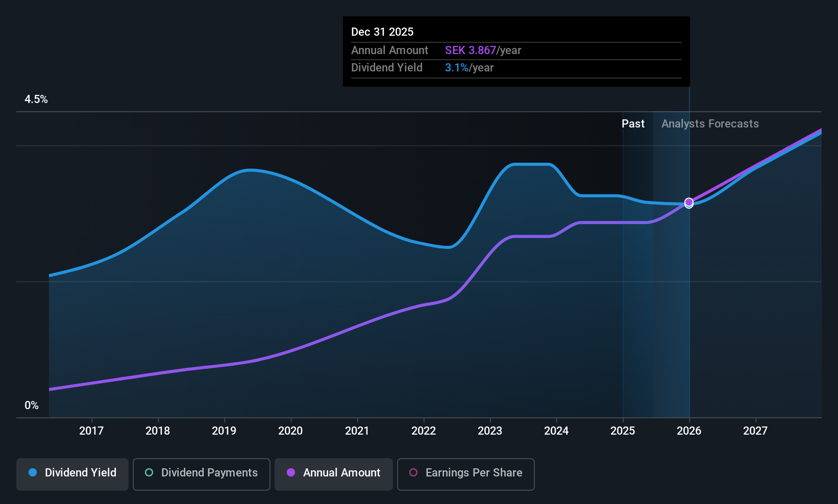Viewport: 838px width, 504px height.
Task: Click the 2023 x-axis year label
Action: [x=490, y=431]
